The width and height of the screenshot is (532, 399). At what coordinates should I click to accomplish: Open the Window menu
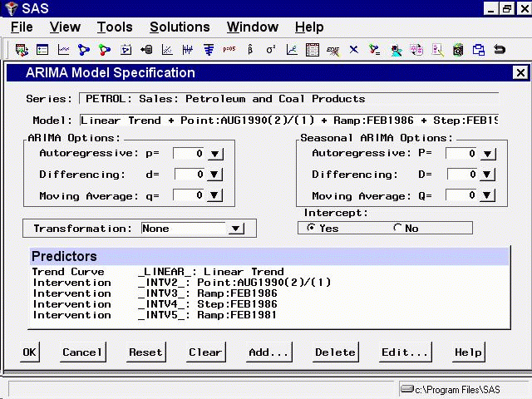tap(253, 27)
